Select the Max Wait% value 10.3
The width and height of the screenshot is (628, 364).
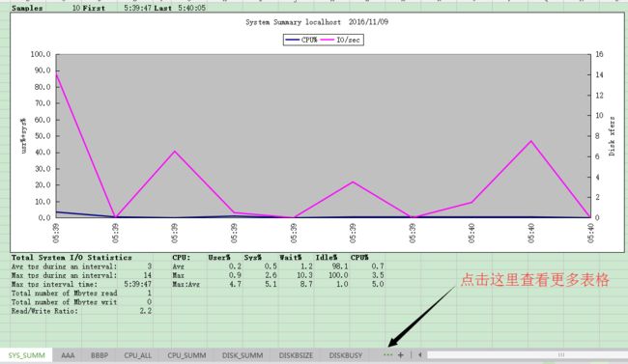tap(304, 275)
